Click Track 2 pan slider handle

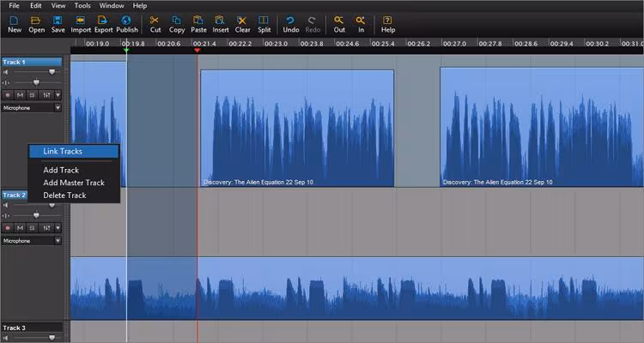pyautogui.click(x=36, y=215)
